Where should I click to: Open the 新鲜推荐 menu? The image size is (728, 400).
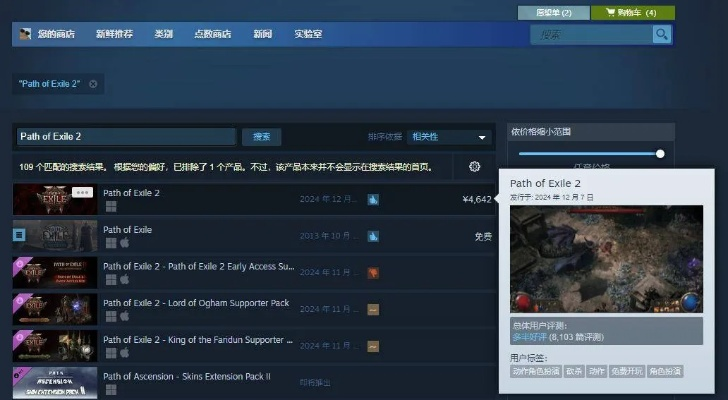114,34
